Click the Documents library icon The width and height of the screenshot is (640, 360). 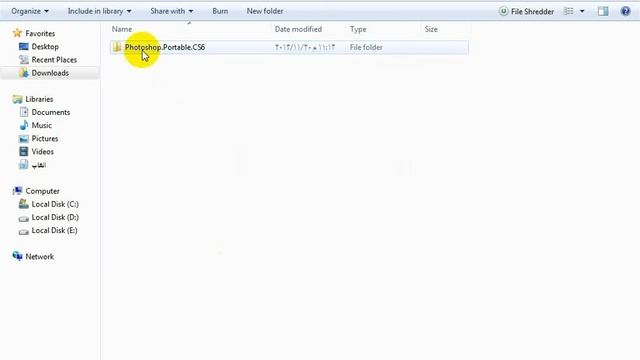pos(24,112)
